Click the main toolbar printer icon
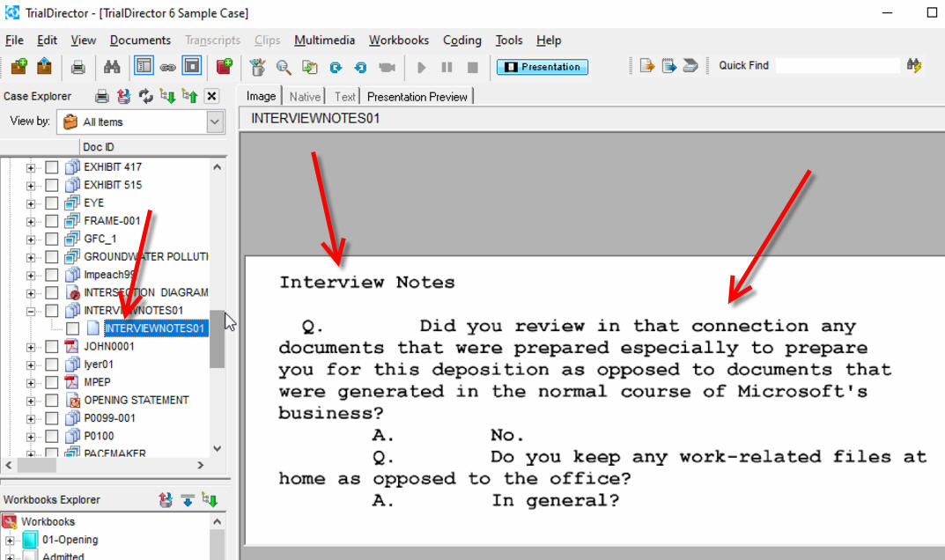 (78, 67)
